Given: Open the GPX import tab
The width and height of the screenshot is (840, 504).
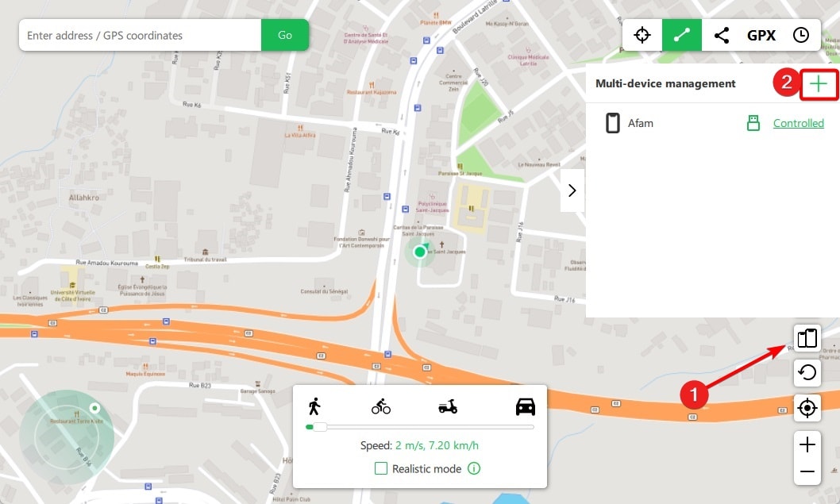Looking at the screenshot, I should (x=761, y=34).
